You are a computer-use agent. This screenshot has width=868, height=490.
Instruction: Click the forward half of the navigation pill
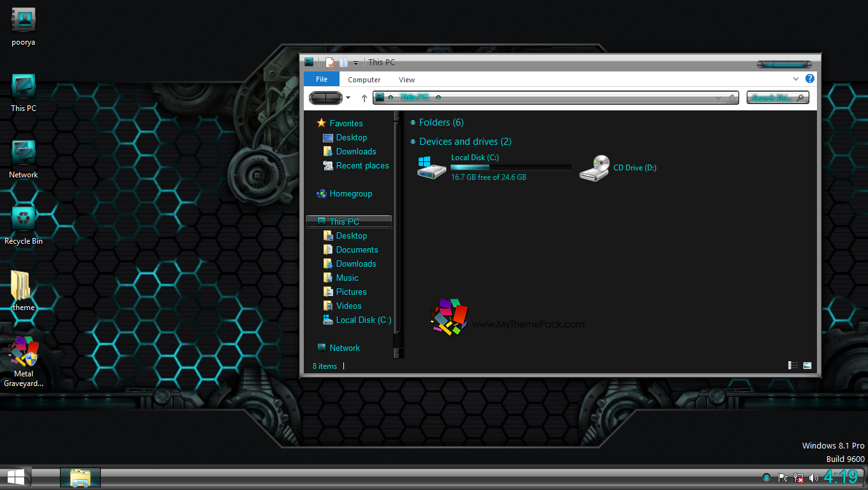pyautogui.click(x=334, y=98)
